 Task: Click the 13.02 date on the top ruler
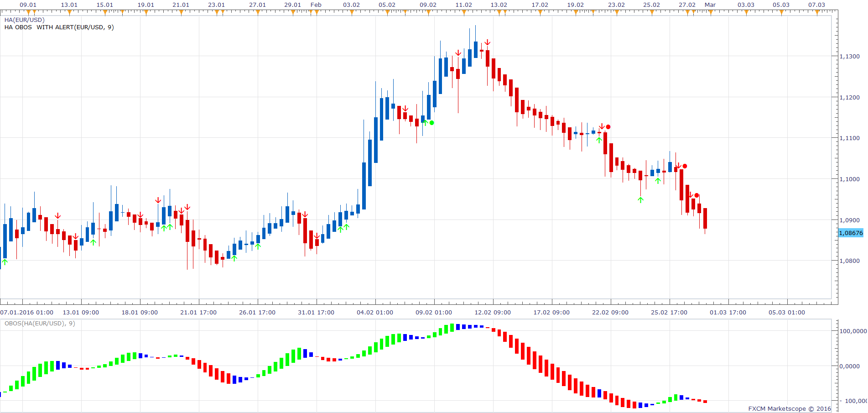click(499, 5)
